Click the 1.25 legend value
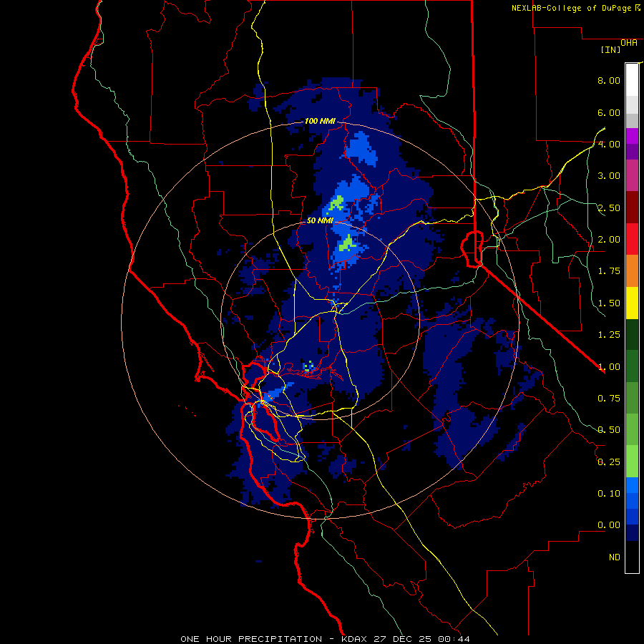This screenshot has width=644, height=644. [x=609, y=335]
